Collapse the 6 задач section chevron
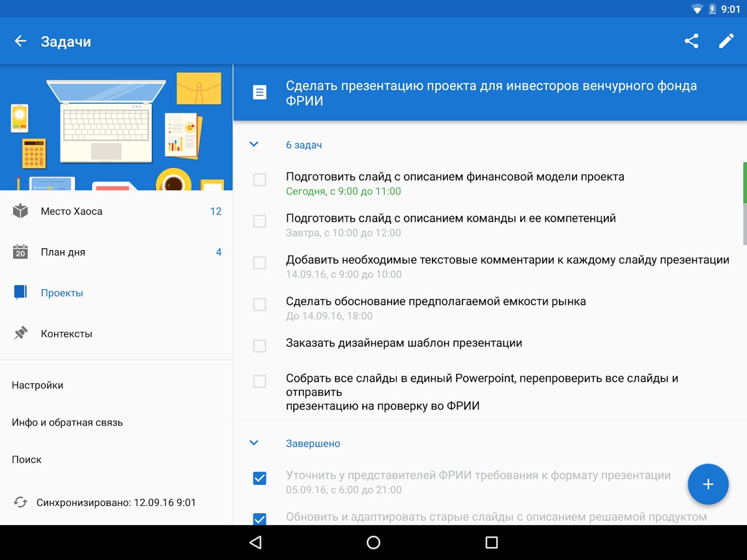This screenshot has height=560, width=747. tap(253, 144)
